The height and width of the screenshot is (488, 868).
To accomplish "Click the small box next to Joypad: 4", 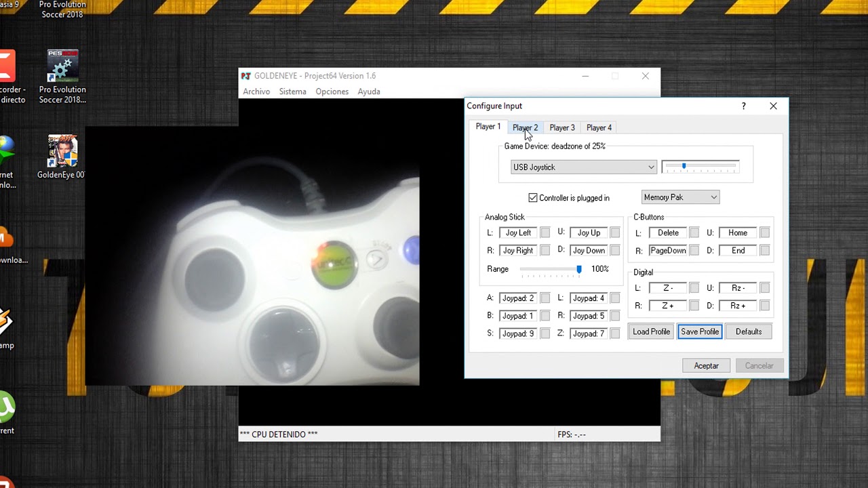I will [x=615, y=298].
